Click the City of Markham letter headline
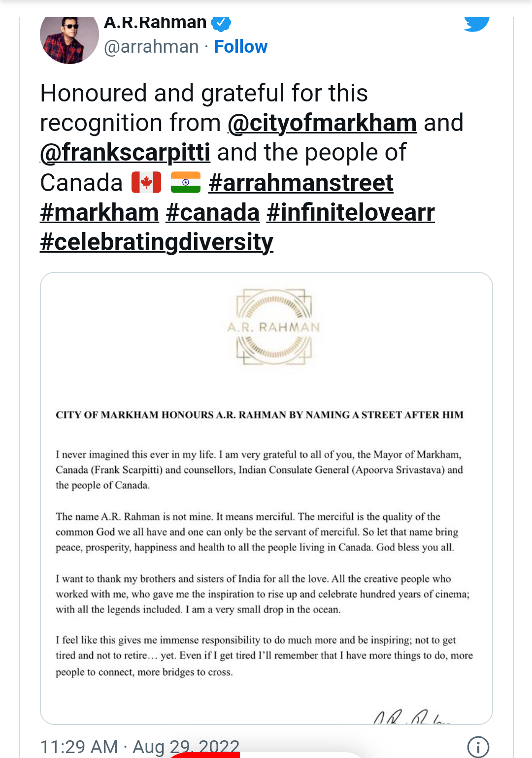The width and height of the screenshot is (532, 758). point(260,415)
